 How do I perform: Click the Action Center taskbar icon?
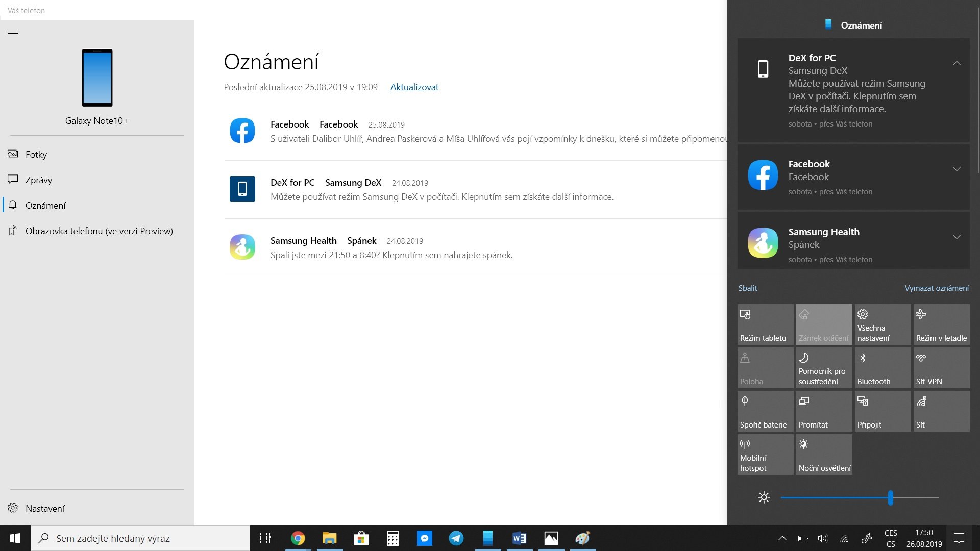(959, 538)
